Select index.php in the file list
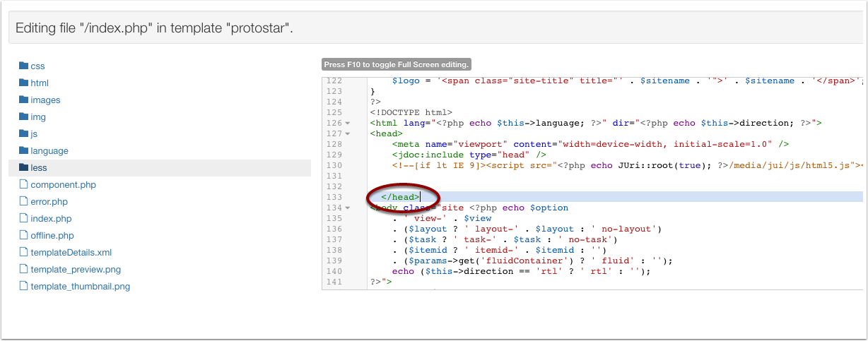Viewport: 868px width, 341px height. [x=51, y=219]
